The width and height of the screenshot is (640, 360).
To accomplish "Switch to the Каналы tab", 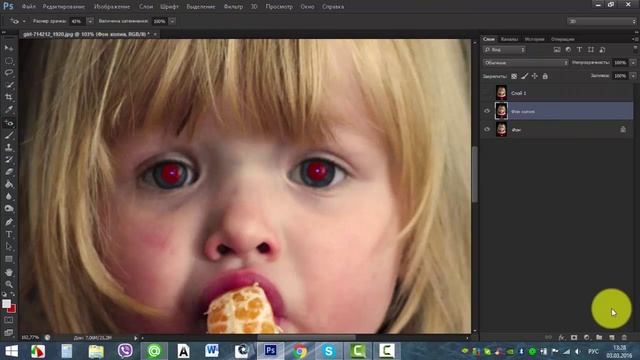I will click(x=509, y=39).
